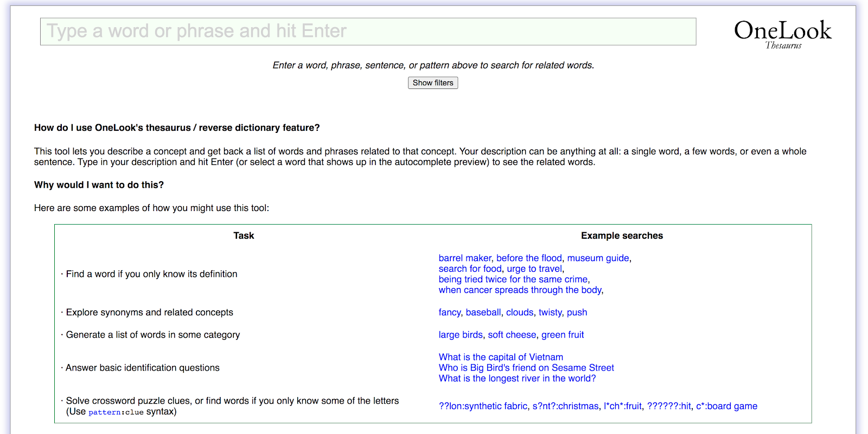Screen dimensions: 868x434
Task: Click the 'pattern:clue' syntax text
Action: click(116, 412)
